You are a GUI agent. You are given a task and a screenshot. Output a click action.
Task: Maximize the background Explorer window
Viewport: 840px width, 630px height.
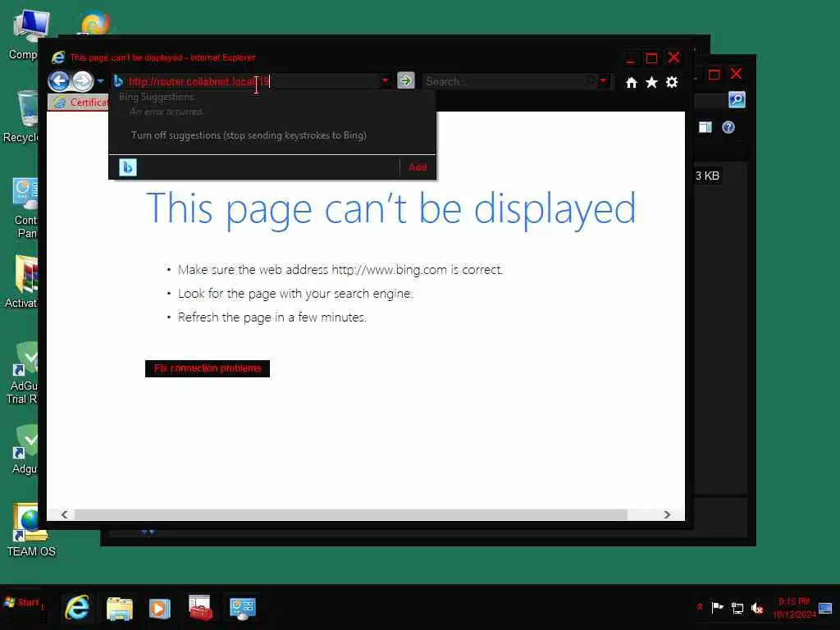[714, 75]
